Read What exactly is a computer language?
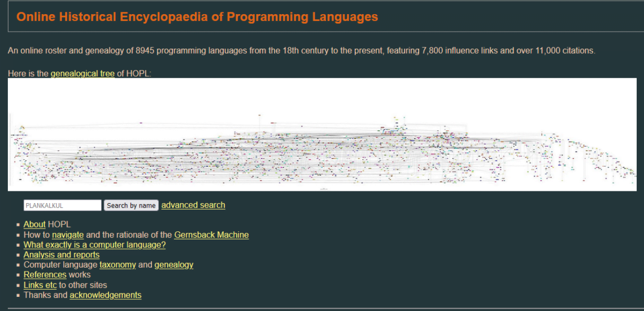644x311 pixels. pos(94,244)
